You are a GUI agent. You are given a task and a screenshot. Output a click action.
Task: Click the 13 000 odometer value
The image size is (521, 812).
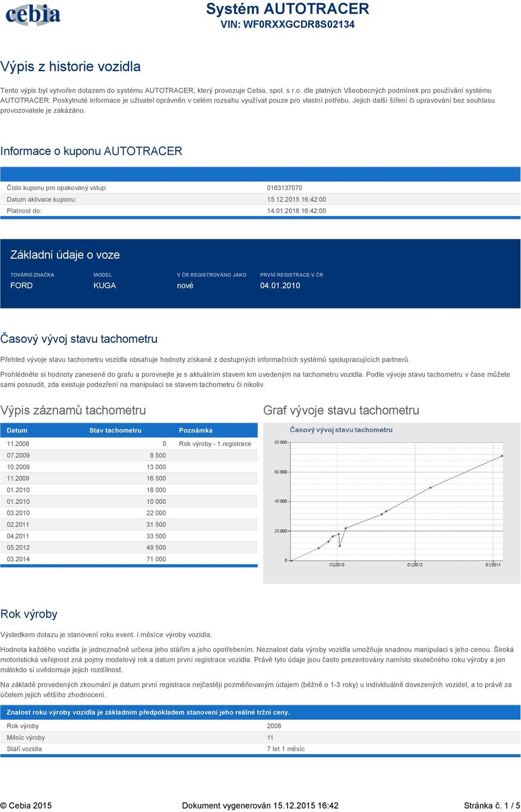[156, 467]
